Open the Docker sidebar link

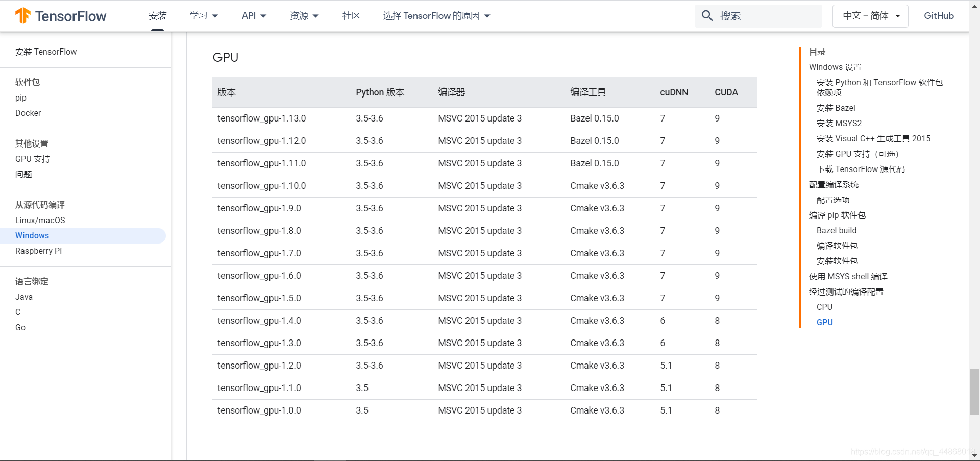(28, 113)
